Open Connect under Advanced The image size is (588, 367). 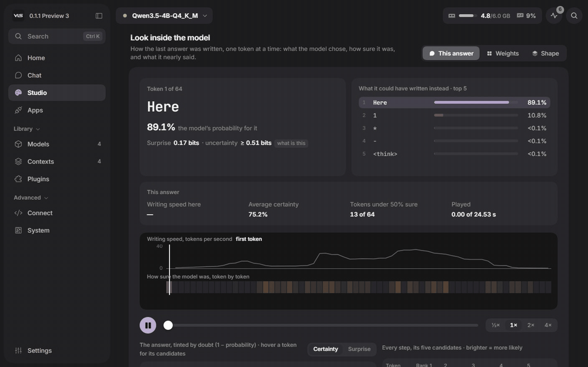57,213
